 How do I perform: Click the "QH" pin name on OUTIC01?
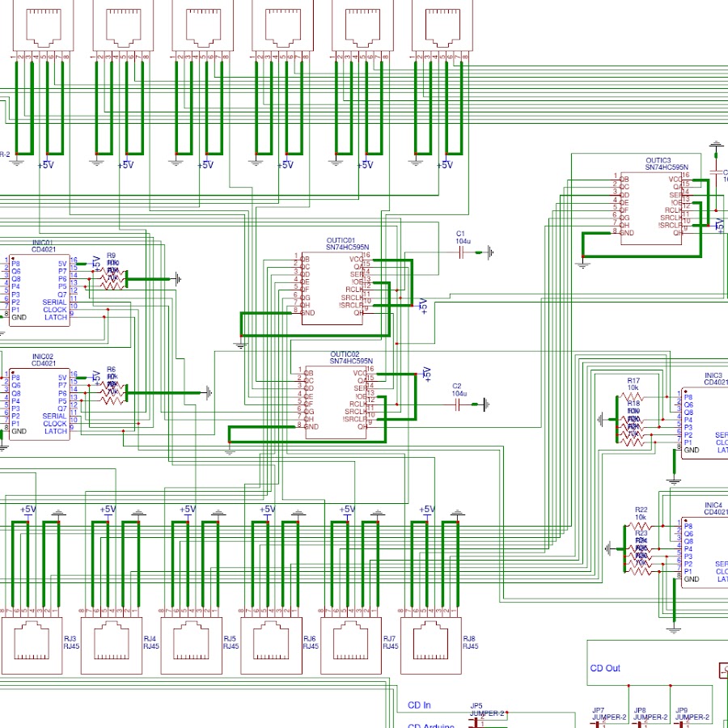tap(358, 313)
